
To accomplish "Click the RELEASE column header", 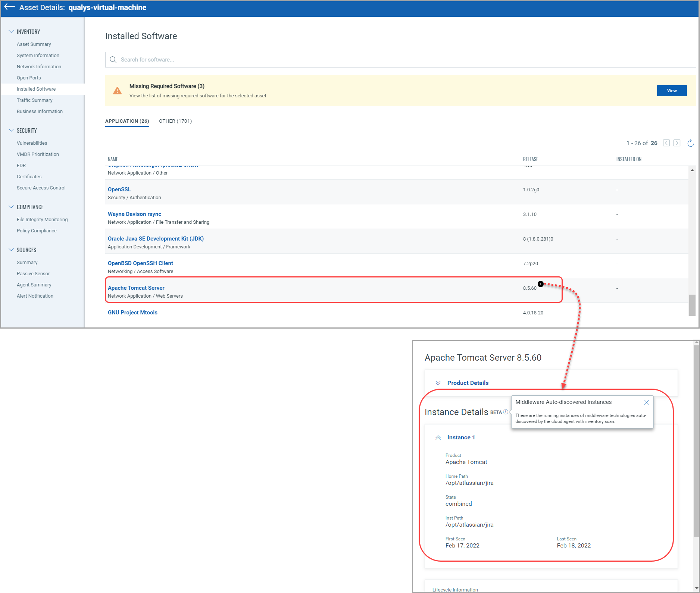I will point(531,159).
